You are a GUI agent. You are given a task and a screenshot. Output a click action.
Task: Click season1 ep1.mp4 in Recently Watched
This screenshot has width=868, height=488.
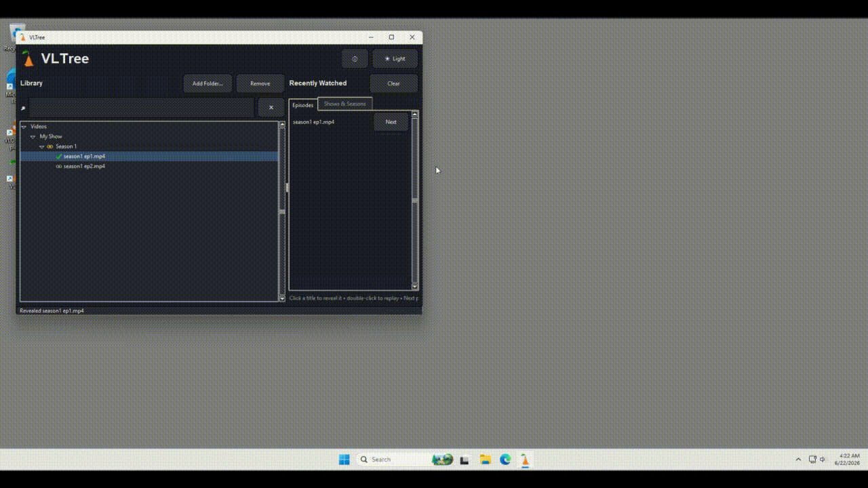[x=313, y=122]
